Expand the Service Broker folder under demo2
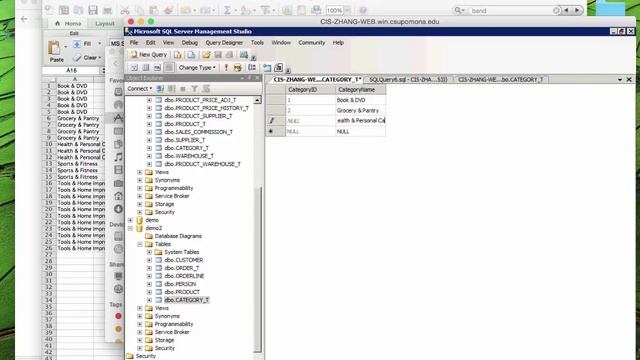The height and width of the screenshot is (360, 640). coord(140,332)
